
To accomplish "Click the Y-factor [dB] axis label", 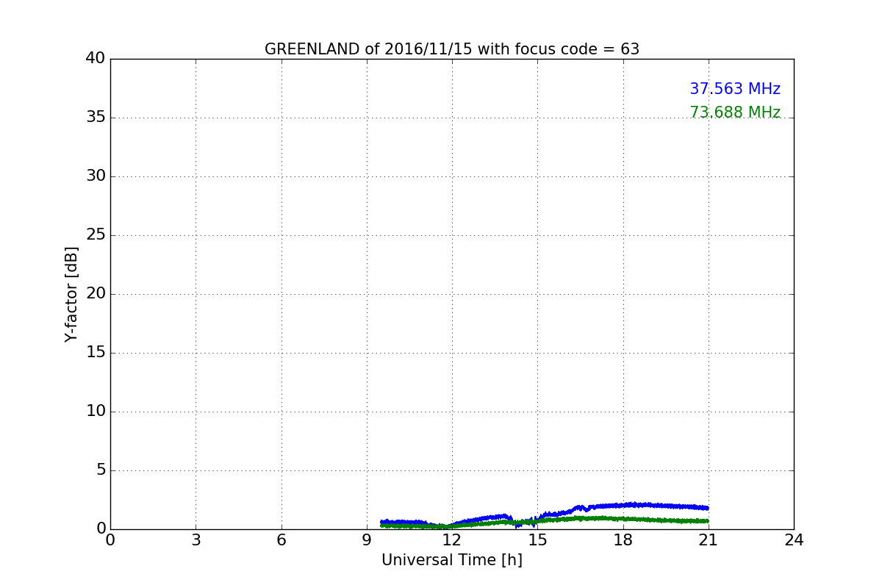I will 71,294.
